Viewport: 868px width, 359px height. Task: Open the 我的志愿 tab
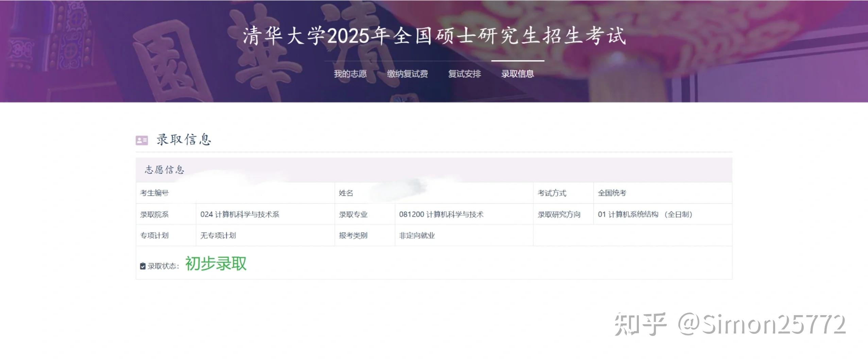pos(350,74)
